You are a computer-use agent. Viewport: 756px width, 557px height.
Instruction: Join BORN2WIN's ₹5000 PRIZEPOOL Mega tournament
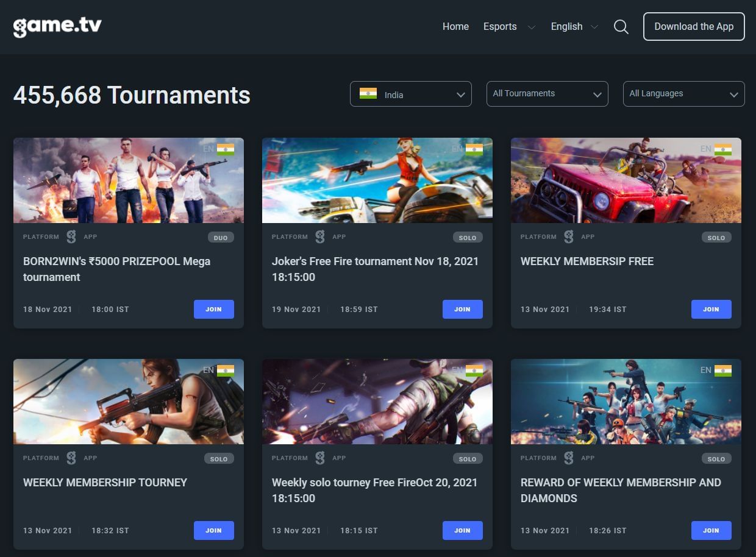(213, 309)
